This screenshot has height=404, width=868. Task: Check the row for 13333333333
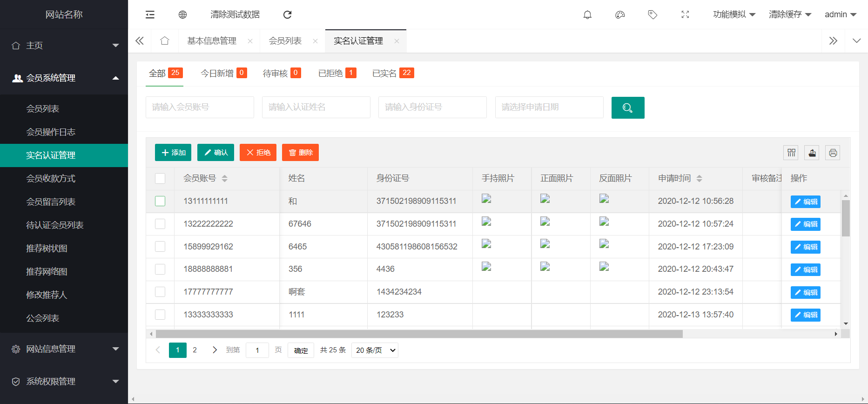point(160,315)
